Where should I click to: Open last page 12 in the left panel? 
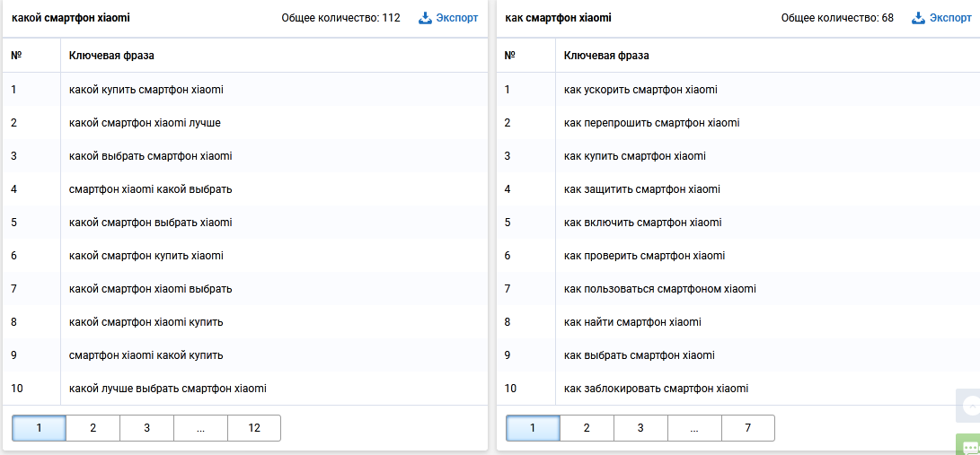point(253,428)
